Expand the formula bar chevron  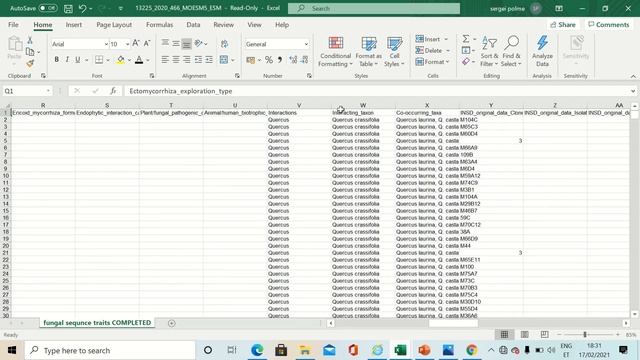point(633,91)
